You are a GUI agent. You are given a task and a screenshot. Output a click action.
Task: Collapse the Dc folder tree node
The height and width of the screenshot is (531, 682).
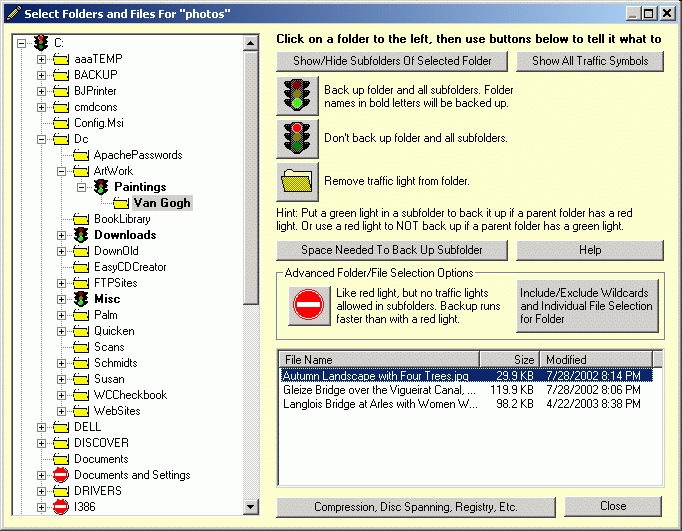click(42, 139)
